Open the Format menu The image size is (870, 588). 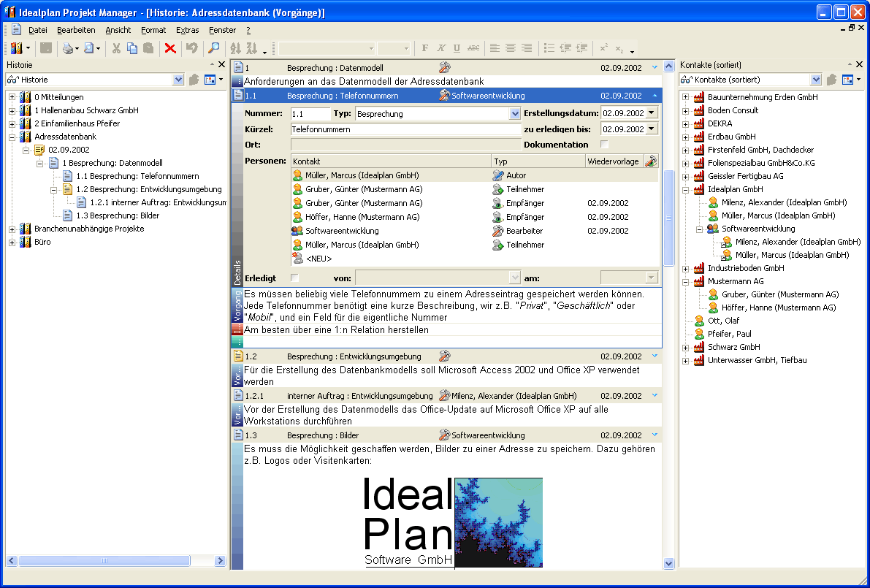153,30
